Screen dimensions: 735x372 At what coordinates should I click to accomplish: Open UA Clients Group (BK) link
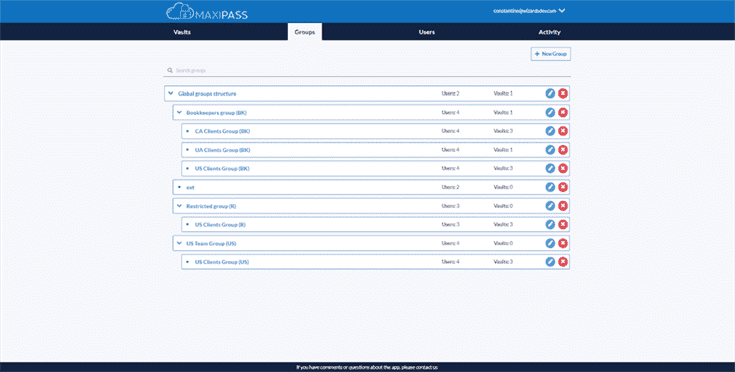223,150
